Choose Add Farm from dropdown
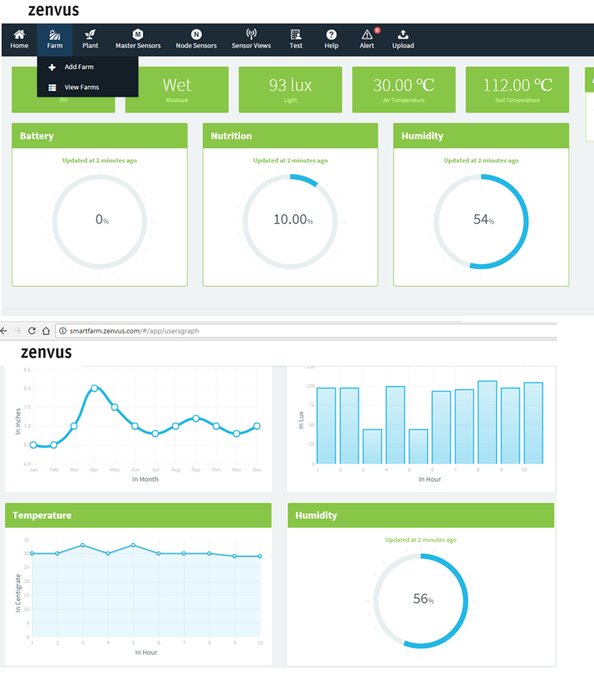The height and width of the screenshot is (700, 594). coord(79,67)
